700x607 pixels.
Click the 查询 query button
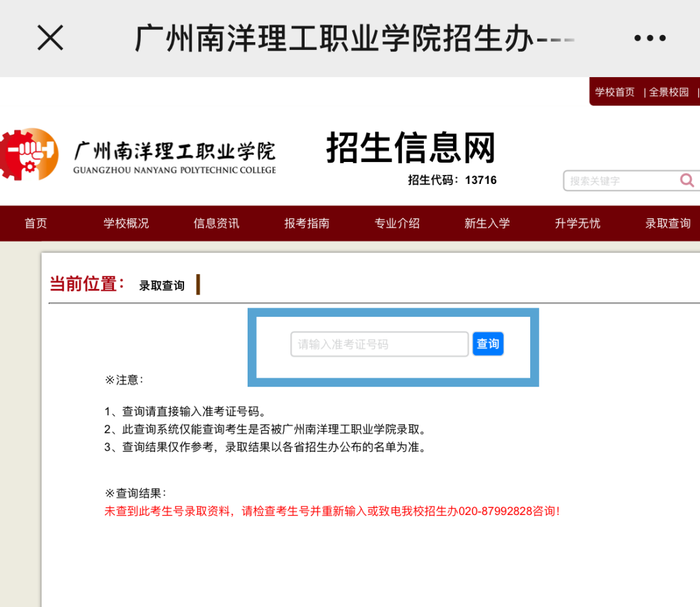pyautogui.click(x=487, y=344)
